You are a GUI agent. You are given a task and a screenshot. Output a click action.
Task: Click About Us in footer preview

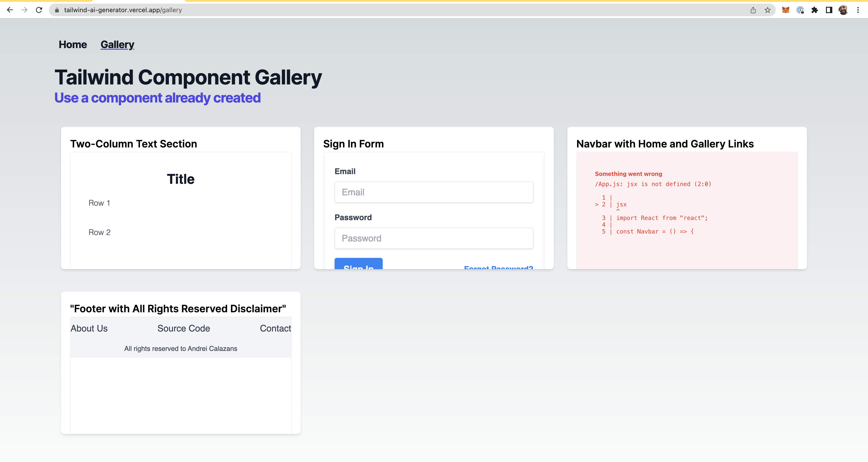click(x=89, y=328)
